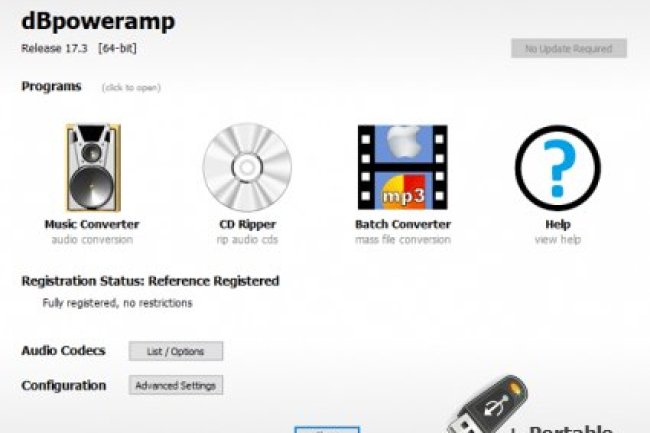This screenshot has width=650, height=433.
Task: Click the 'Registration Status: Reference Registered' heading
Action: point(150,281)
